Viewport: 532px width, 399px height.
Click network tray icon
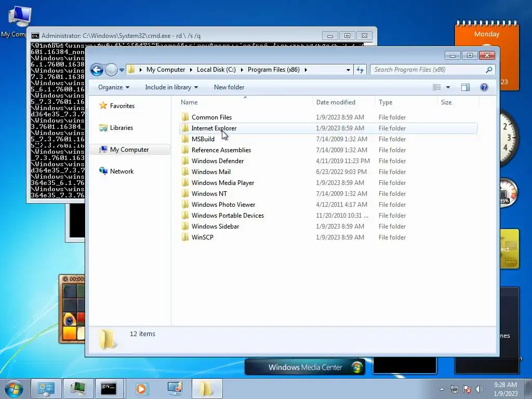(x=454, y=389)
